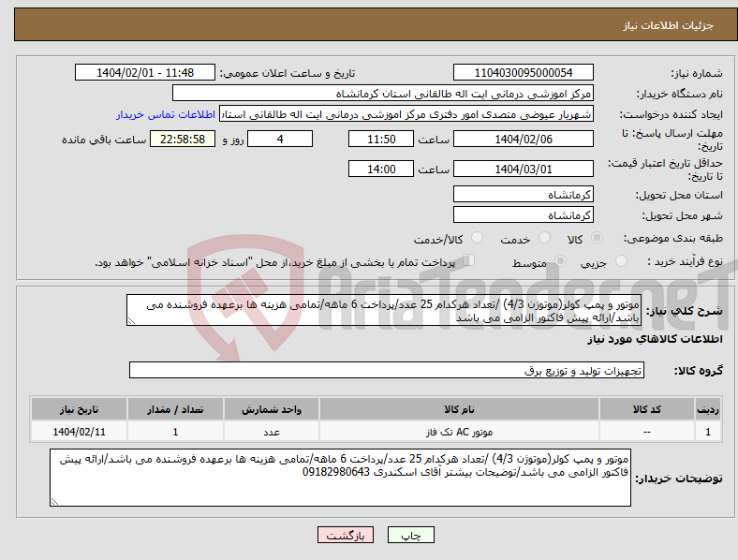The height and width of the screenshot is (560, 738).
Task: Click the تعداد / مقدار column header
Action: (175, 409)
